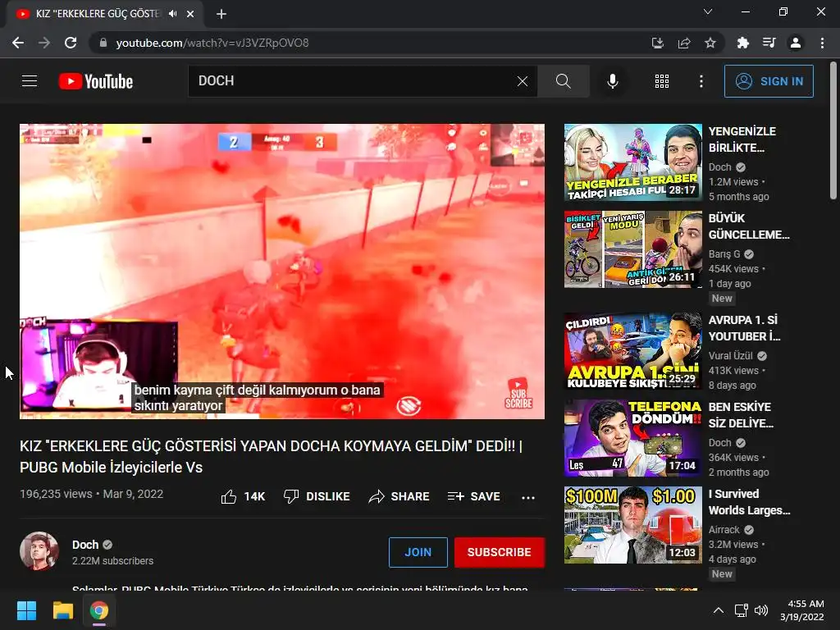Go to YouTube home via logo
Viewport: 840px width, 630px height.
pos(96,81)
